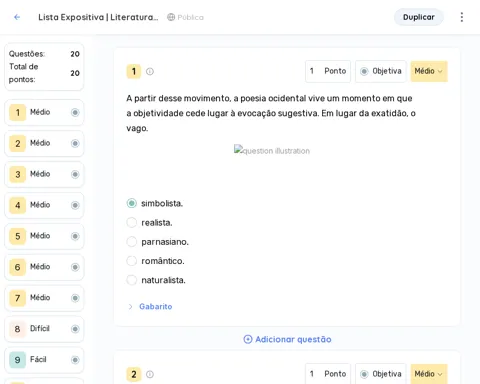Jump to question 7 Médio in sidebar

point(44,298)
